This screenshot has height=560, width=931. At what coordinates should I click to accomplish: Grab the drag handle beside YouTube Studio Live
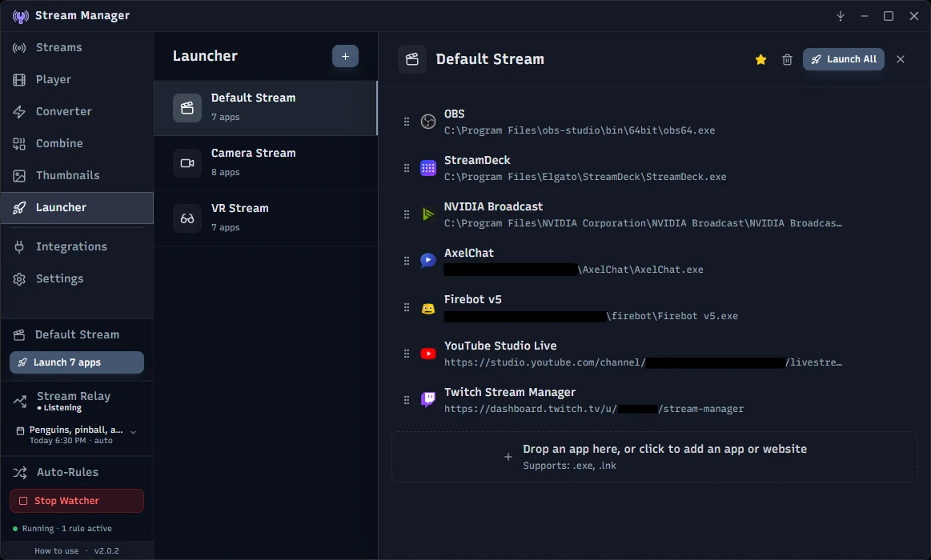point(407,354)
